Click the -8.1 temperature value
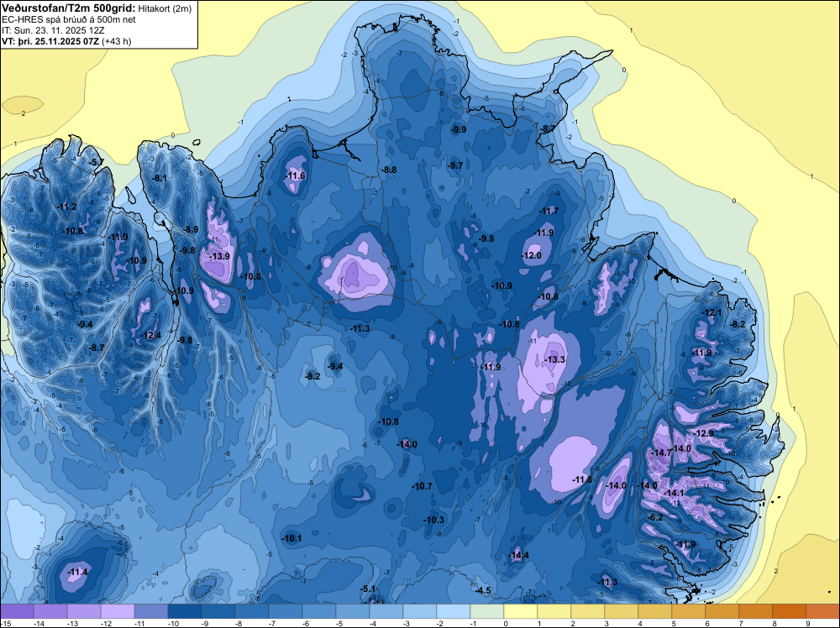 [160, 178]
